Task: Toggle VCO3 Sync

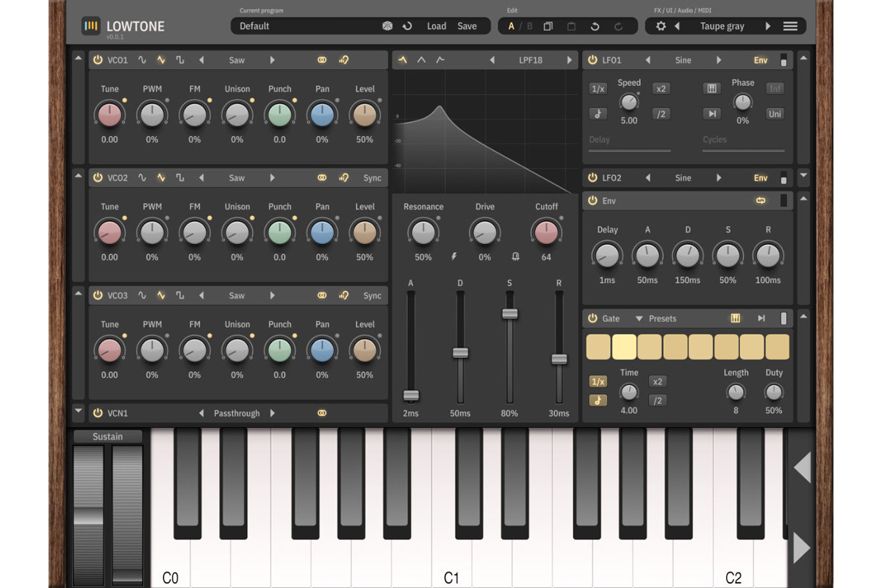Action: pos(372,295)
